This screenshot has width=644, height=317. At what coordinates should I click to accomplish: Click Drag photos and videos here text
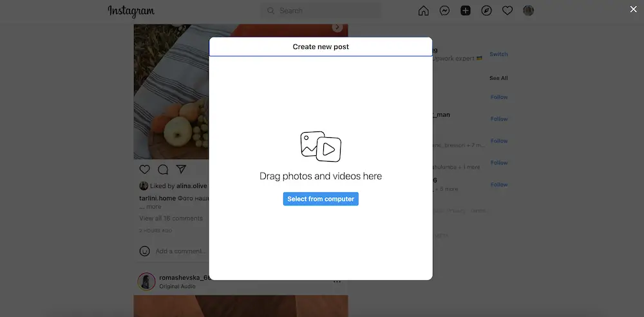321,177
